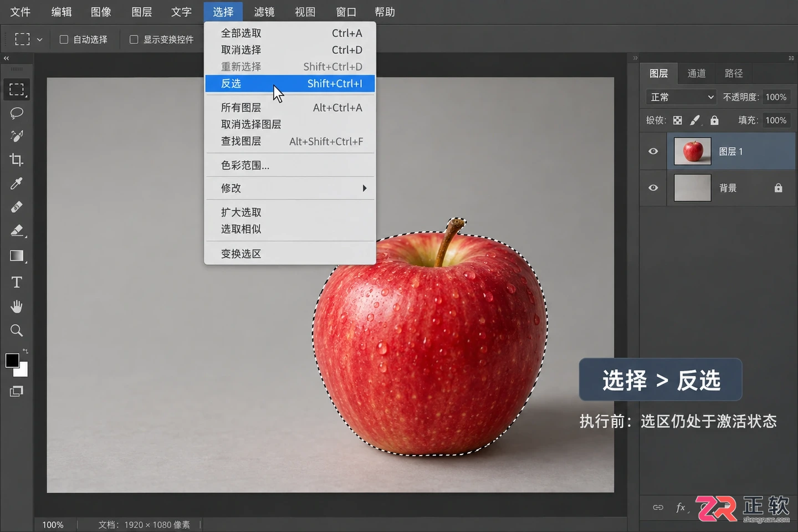
Task: Click the lock icon on 背景 layer
Action: (779, 188)
